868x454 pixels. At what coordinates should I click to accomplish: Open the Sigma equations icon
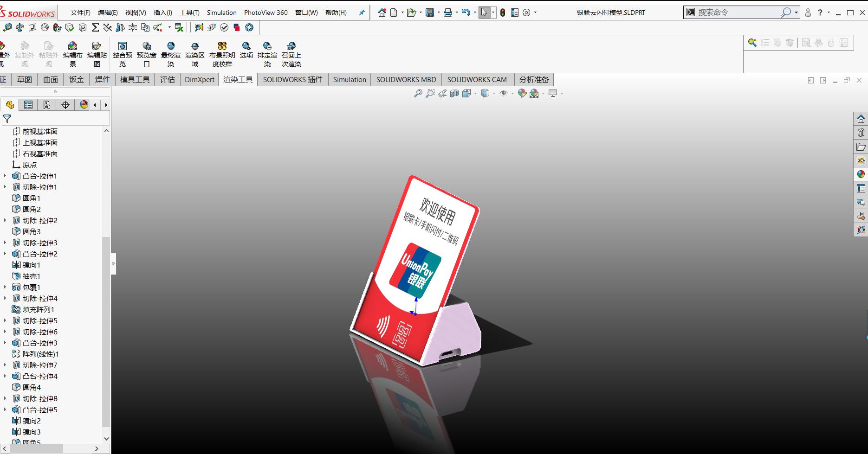click(x=95, y=28)
